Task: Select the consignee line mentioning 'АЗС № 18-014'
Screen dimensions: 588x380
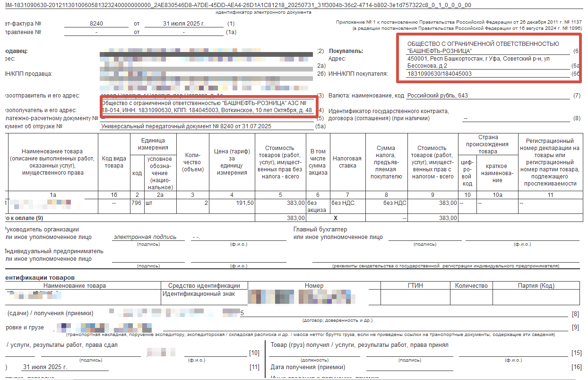Action: pos(207,106)
